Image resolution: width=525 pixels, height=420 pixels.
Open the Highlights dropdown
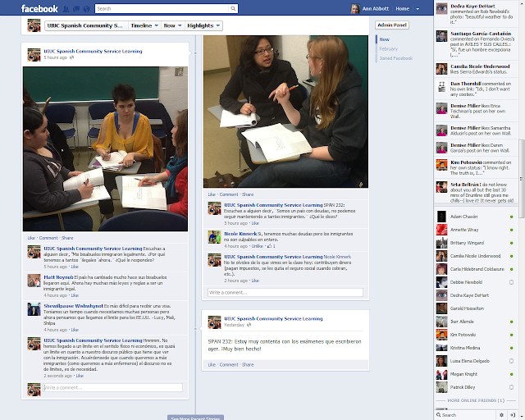click(203, 25)
